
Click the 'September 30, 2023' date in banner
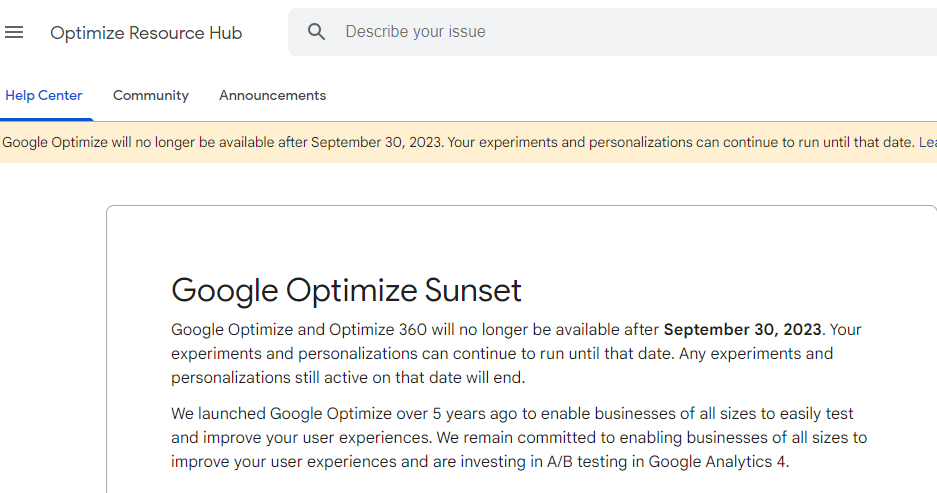pos(375,142)
